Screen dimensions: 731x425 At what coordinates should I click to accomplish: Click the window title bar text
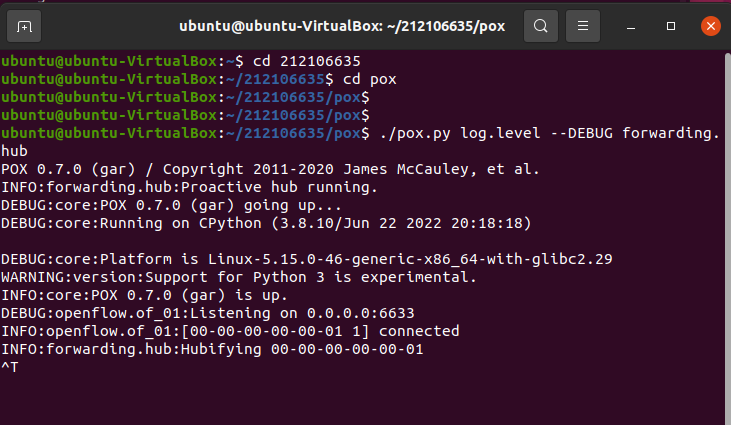click(x=342, y=25)
